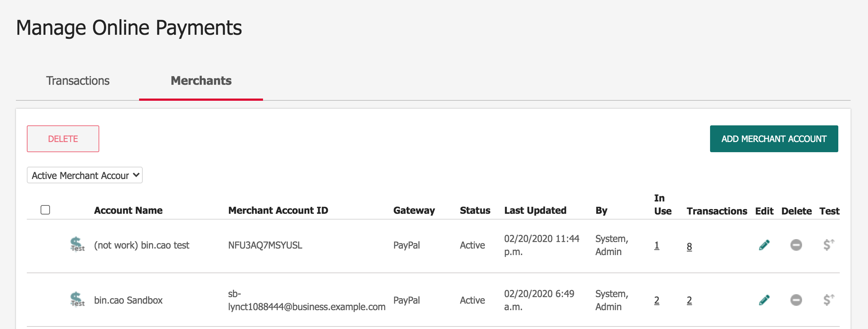Stay on the Merchants tab
This screenshot has width=868, height=329.
(x=201, y=81)
